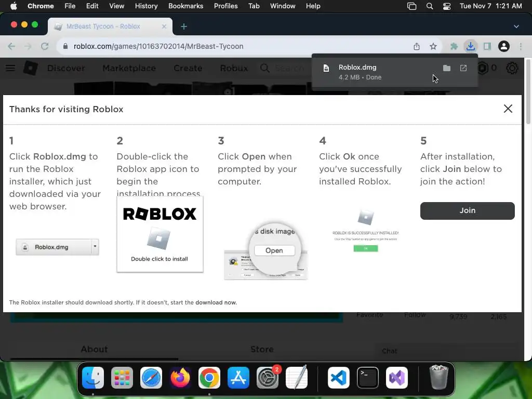Open the Profiles menu

click(225, 6)
